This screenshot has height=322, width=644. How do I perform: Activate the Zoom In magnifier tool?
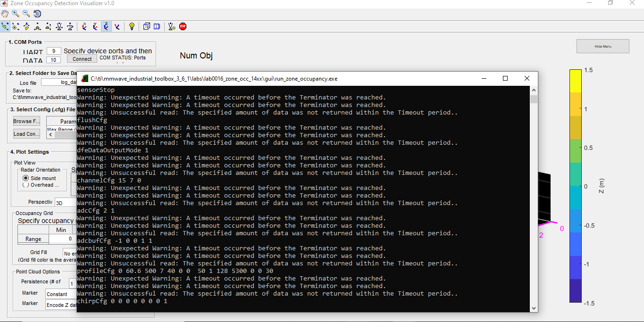(16, 14)
